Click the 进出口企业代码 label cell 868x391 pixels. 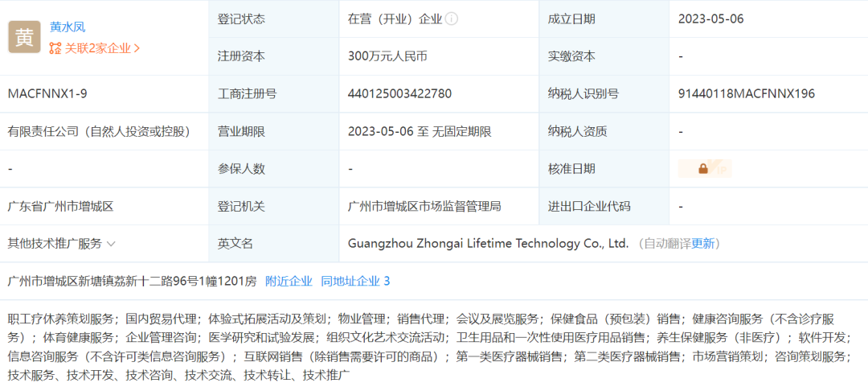point(604,207)
